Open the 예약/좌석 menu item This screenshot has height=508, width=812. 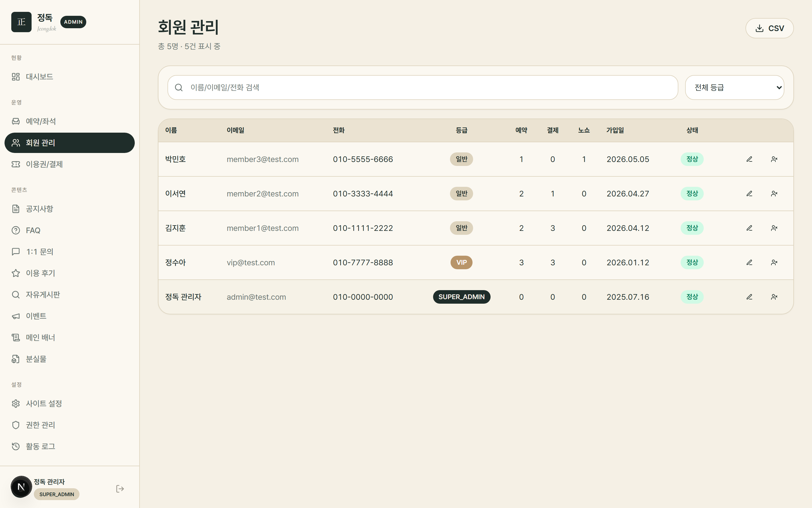pyautogui.click(x=69, y=121)
